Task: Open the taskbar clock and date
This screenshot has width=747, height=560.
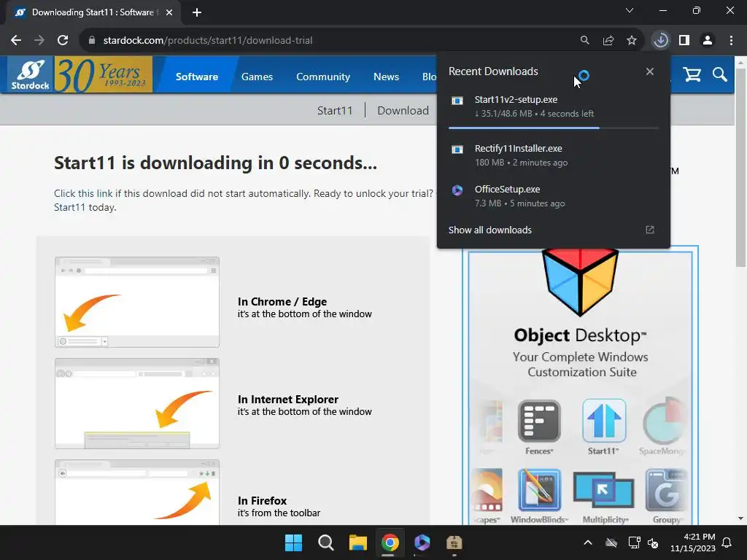Action: [693, 542]
